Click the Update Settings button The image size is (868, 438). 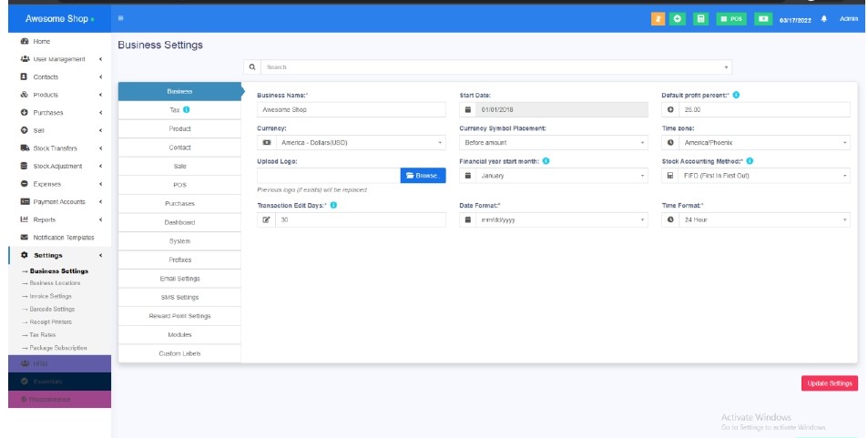pos(829,383)
